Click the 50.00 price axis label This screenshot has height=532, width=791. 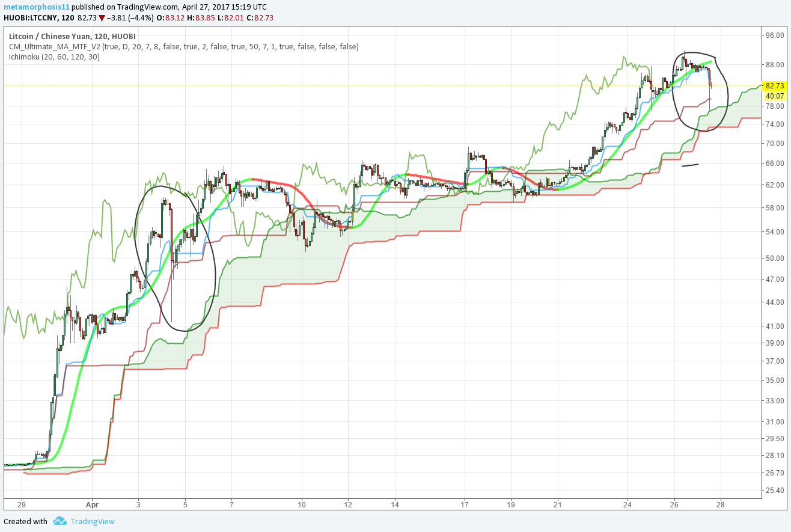tap(775, 258)
